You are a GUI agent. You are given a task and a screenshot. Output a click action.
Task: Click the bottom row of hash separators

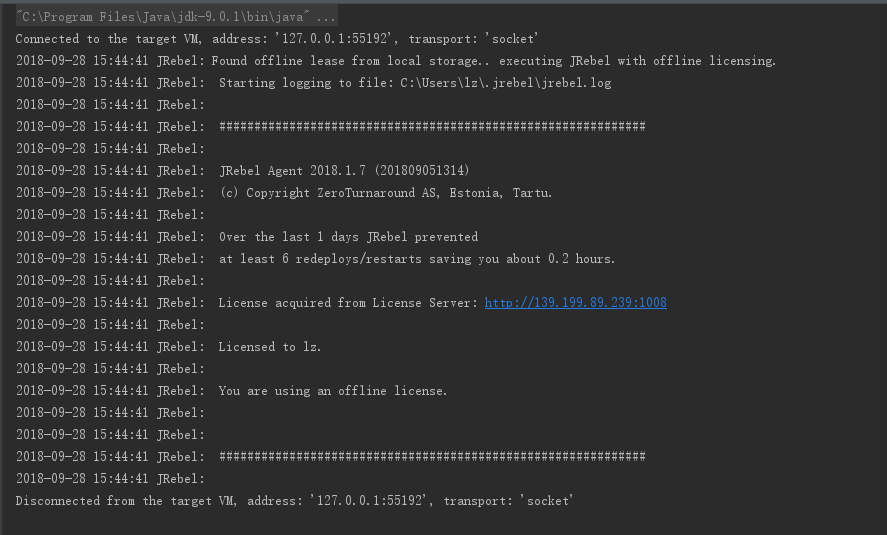[431, 457]
